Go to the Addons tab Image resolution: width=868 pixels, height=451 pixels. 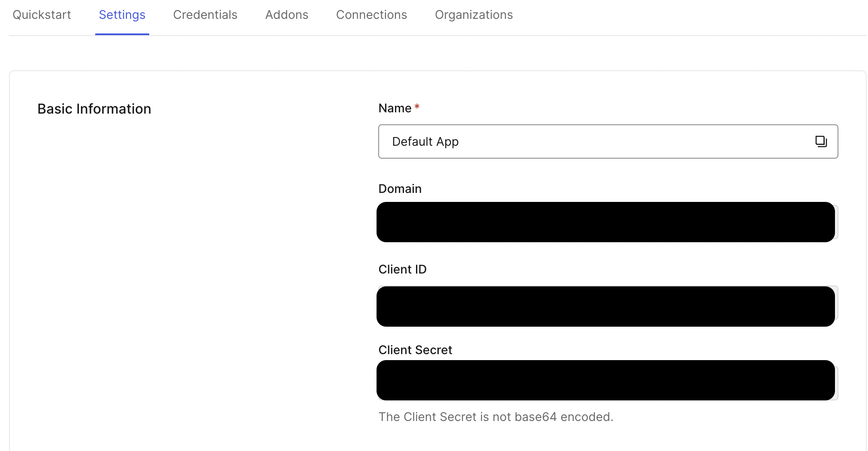pyautogui.click(x=286, y=15)
